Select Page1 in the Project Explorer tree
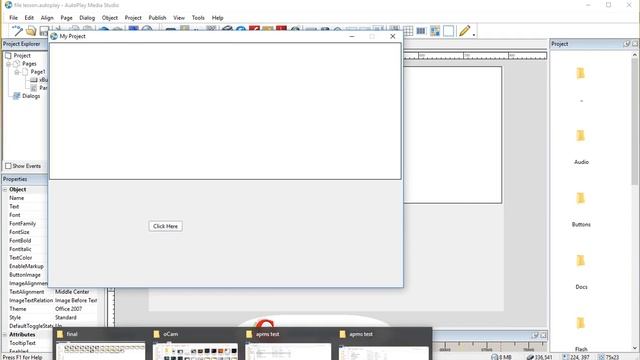The width and height of the screenshot is (640, 360). pyautogui.click(x=38, y=72)
